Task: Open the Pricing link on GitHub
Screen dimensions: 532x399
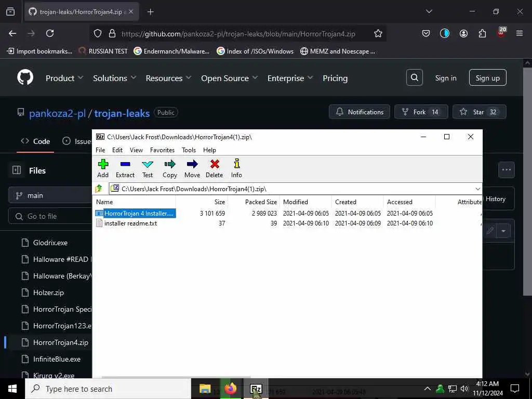Action: 335,78
